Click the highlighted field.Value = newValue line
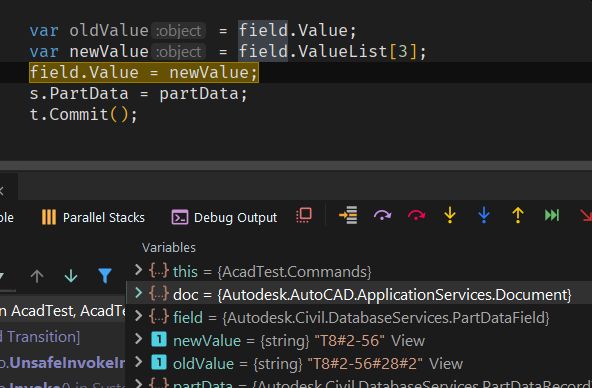The width and height of the screenshot is (592, 388). [x=144, y=72]
